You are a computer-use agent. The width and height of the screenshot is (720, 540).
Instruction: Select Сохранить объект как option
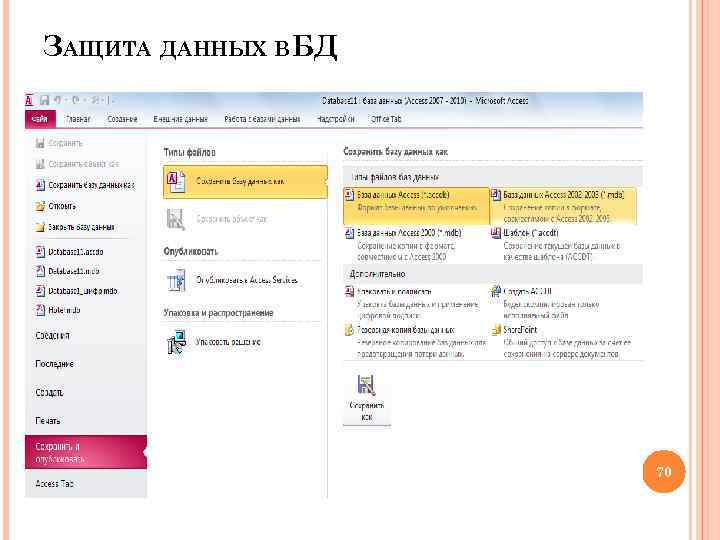[245, 219]
